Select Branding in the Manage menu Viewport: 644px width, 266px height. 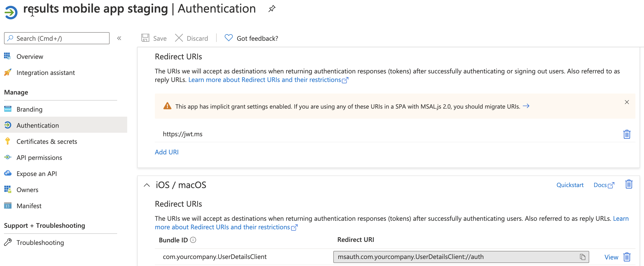(x=29, y=109)
